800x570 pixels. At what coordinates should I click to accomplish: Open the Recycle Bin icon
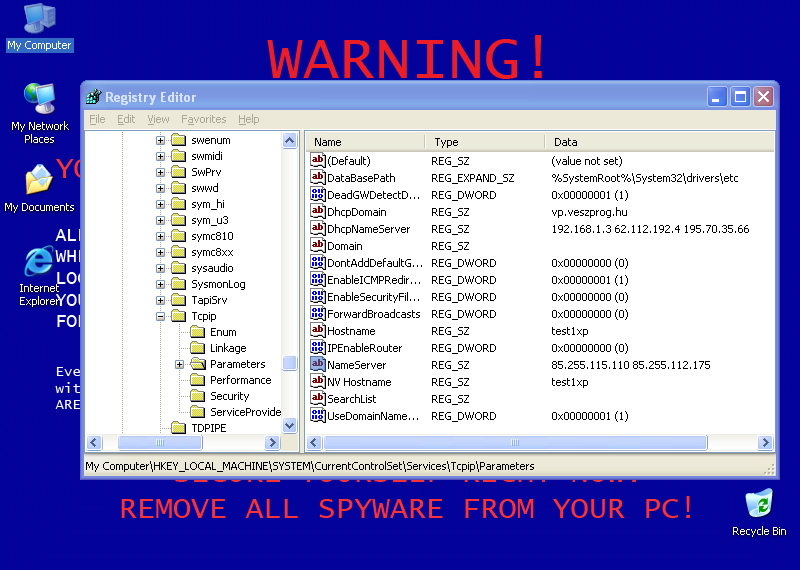pyautogui.click(x=759, y=513)
